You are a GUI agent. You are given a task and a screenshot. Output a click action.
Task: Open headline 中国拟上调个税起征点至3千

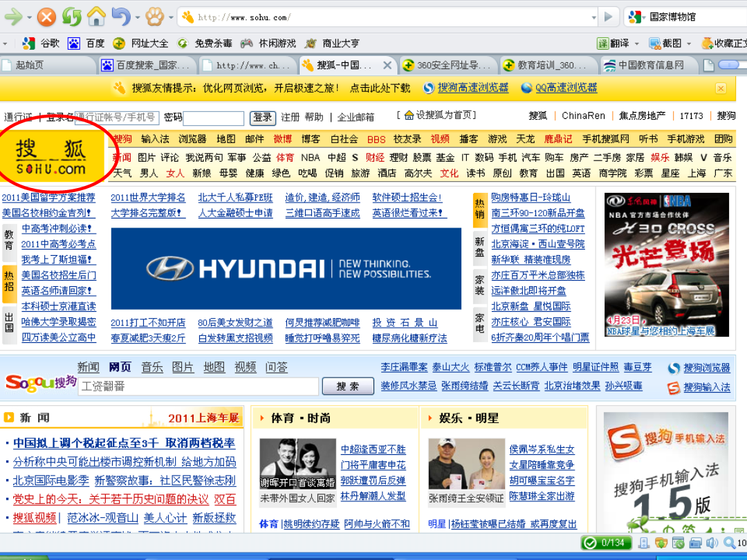tap(124, 443)
